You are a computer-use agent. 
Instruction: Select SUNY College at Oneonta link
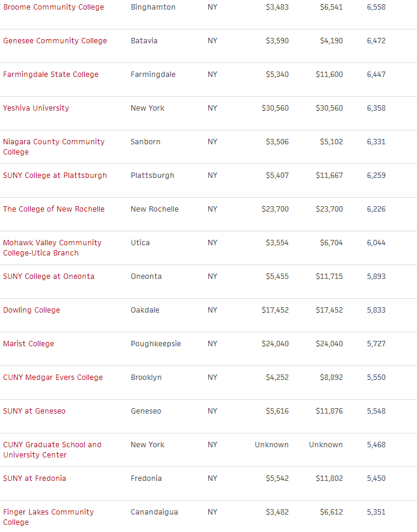[49, 276]
